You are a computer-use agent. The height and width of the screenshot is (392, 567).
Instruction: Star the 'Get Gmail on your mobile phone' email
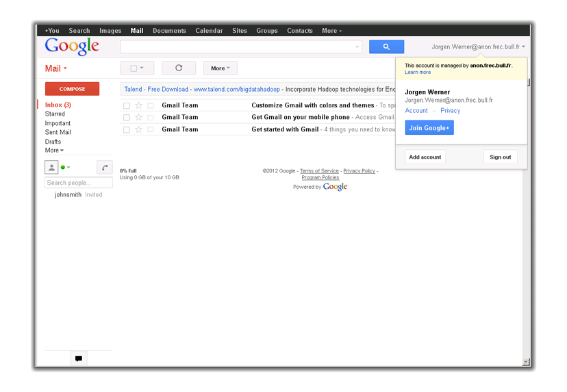pyautogui.click(x=138, y=118)
